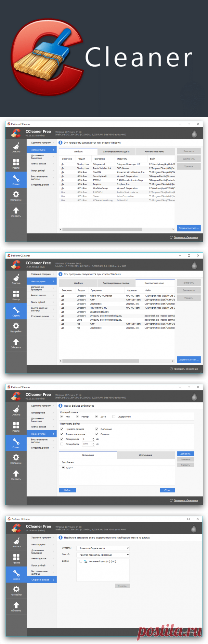Screen dimensions: 208x644
Task: Click the Сброс button
Action: point(167,490)
